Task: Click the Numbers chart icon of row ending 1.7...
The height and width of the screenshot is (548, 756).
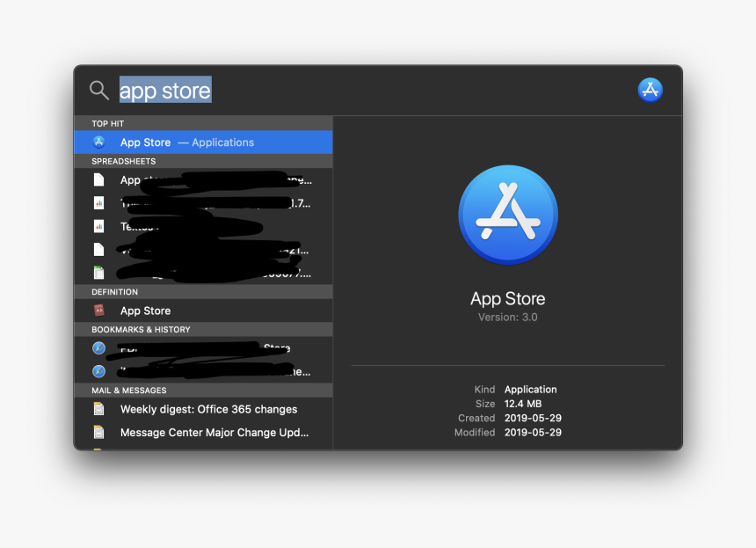Action: coord(98,203)
